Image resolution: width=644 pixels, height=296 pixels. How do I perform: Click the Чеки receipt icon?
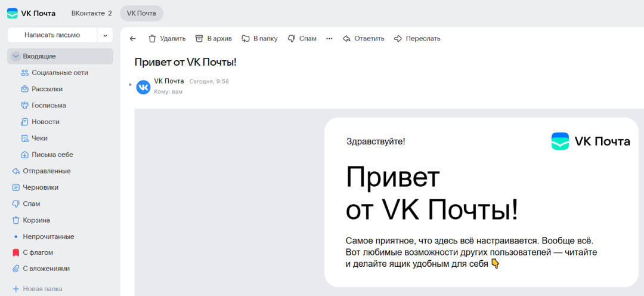tap(24, 138)
